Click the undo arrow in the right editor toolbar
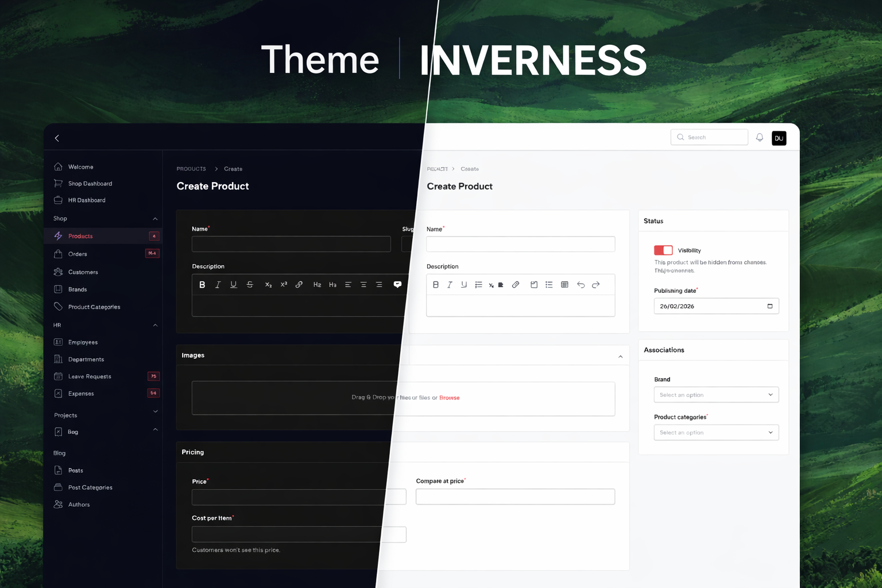 click(581, 284)
